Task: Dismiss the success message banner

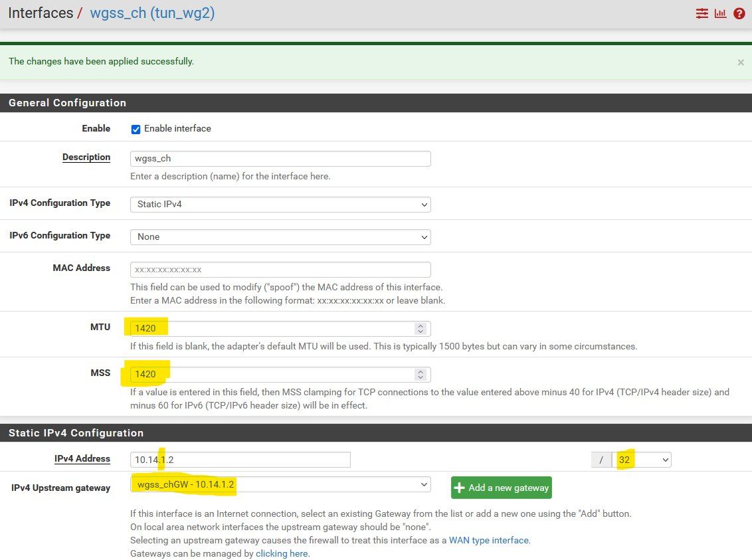Action: tap(741, 62)
